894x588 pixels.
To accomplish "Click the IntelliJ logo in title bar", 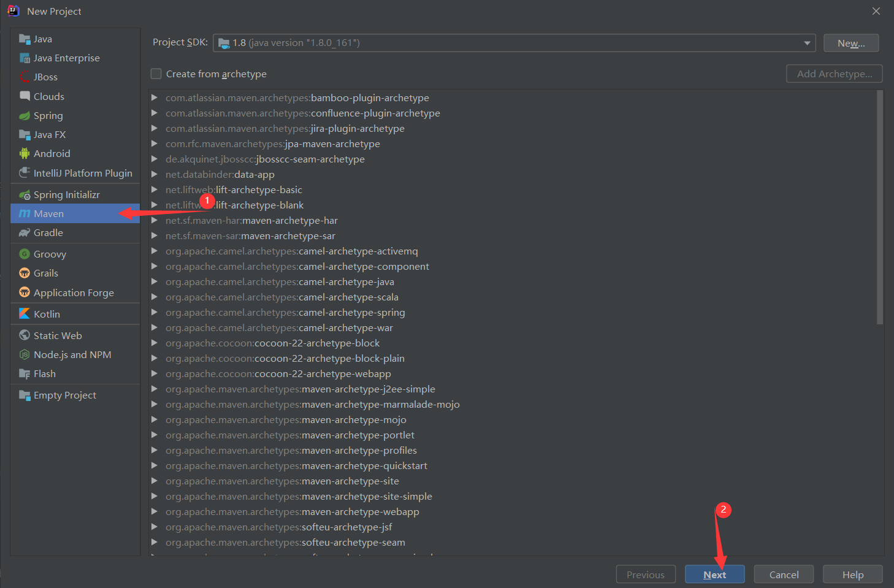I will [x=13, y=11].
